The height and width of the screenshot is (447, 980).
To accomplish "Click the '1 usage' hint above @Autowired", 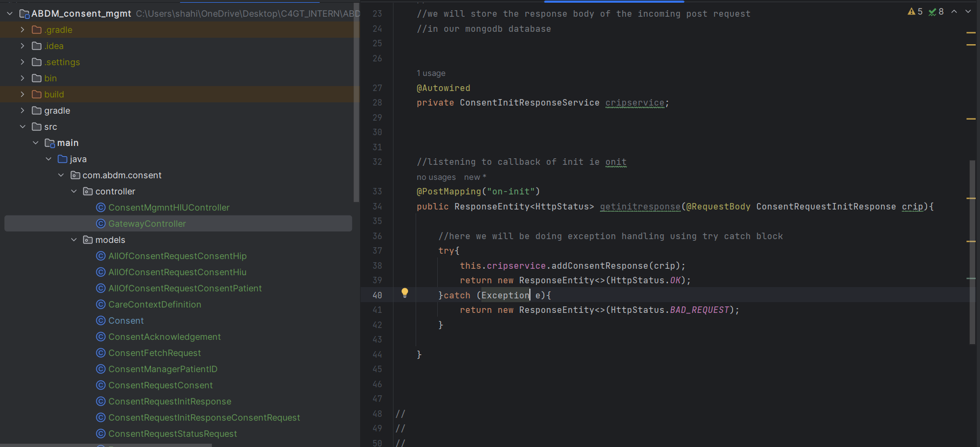I will point(431,73).
